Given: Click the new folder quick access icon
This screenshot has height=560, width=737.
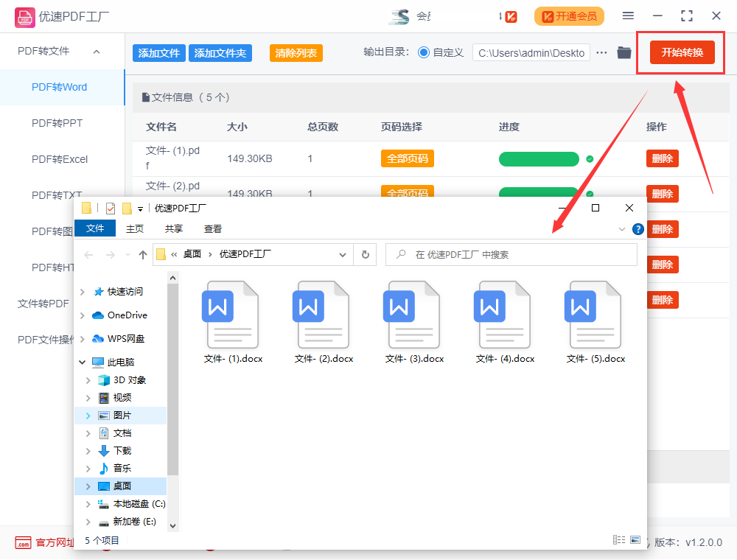Looking at the screenshot, I should [127, 208].
